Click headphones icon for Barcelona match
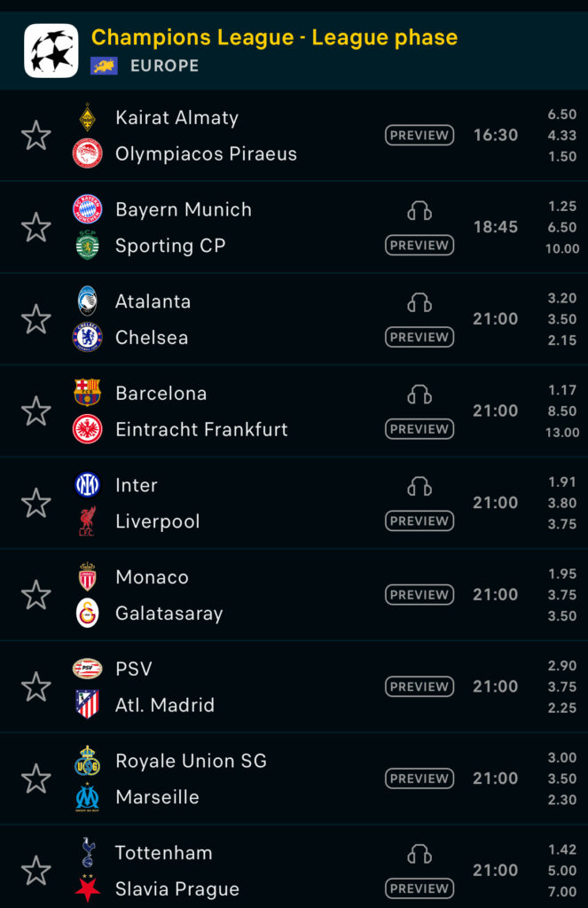Viewport: 588px width, 908px height. tap(419, 394)
